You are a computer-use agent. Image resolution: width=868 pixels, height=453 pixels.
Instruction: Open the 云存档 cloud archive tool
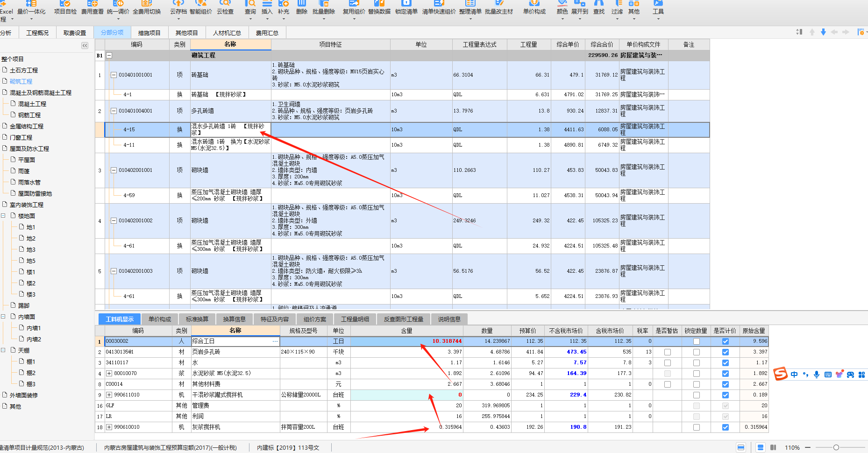click(x=178, y=7)
